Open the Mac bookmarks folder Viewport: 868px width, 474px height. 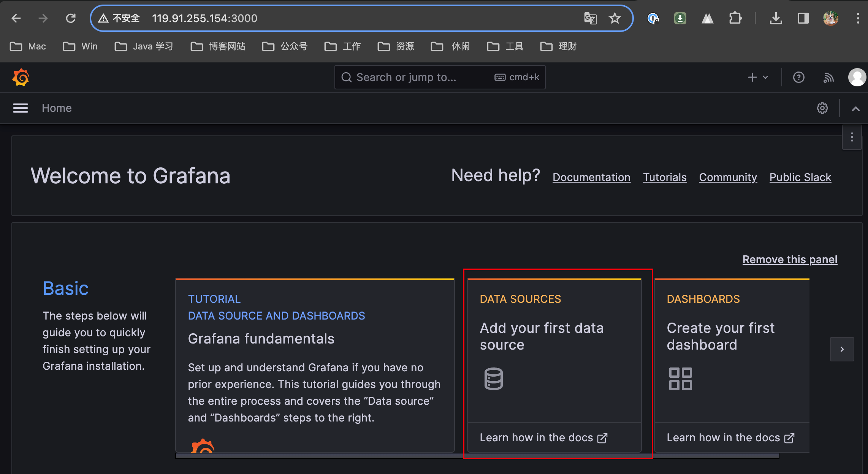[x=28, y=46]
